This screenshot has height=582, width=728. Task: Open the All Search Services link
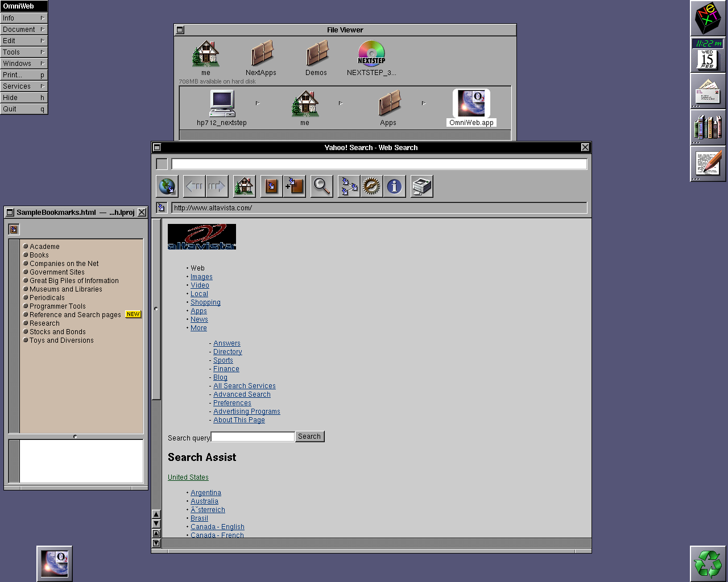(245, 386)
